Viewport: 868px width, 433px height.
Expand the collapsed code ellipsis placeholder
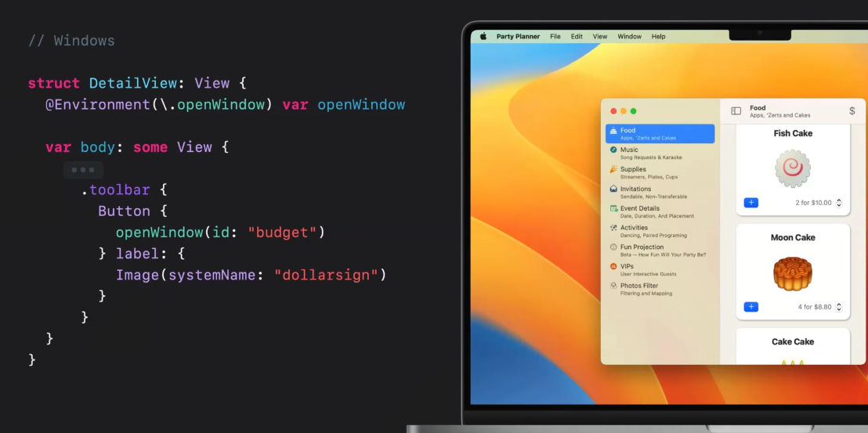[83, 170]
